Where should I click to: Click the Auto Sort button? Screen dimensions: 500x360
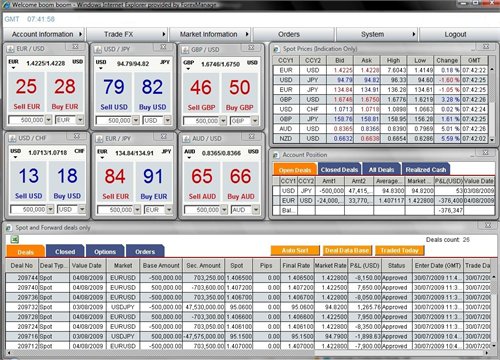(x=295, y=250)
